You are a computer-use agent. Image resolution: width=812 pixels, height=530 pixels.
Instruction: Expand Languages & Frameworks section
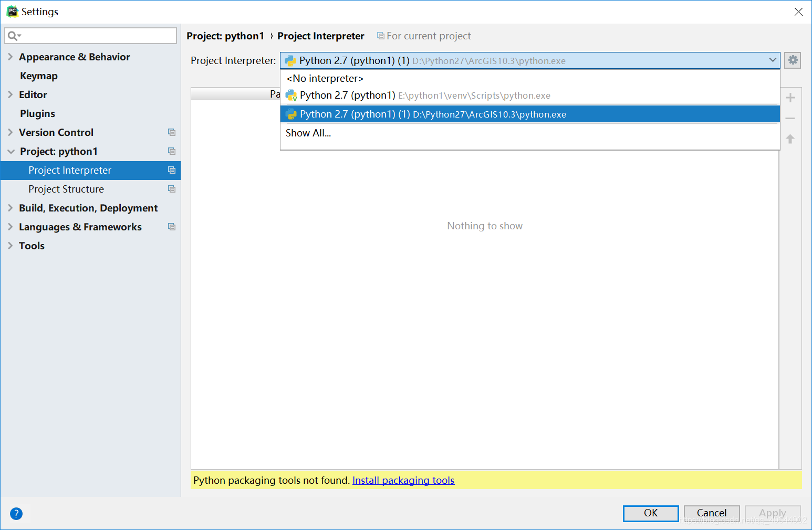click(10, 227)
